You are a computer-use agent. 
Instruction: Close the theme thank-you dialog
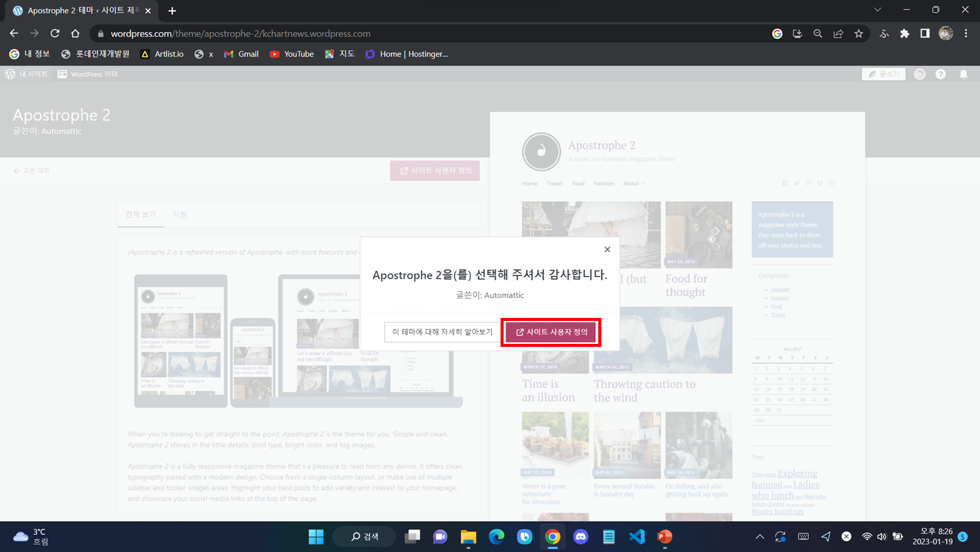point(607,249)
